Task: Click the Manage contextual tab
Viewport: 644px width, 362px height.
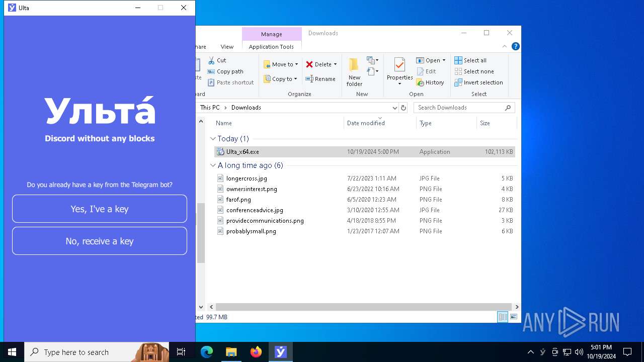Action: [272, 34]
